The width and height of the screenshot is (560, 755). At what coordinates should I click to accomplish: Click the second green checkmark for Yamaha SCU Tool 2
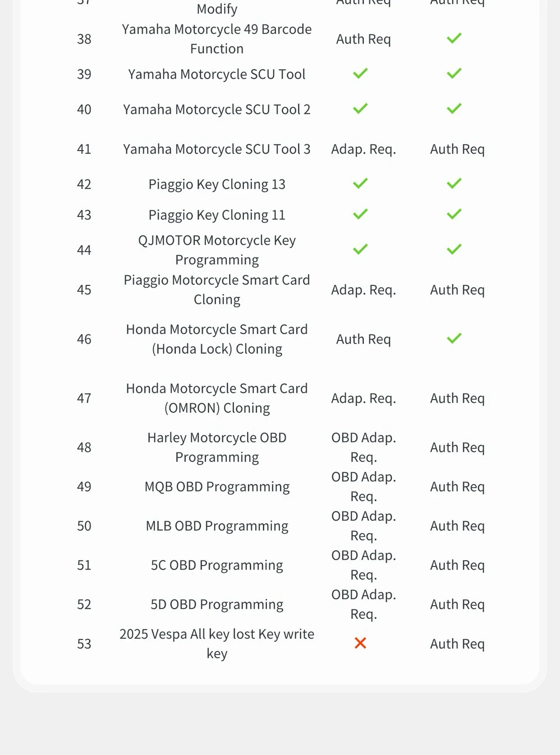[454, 108]
